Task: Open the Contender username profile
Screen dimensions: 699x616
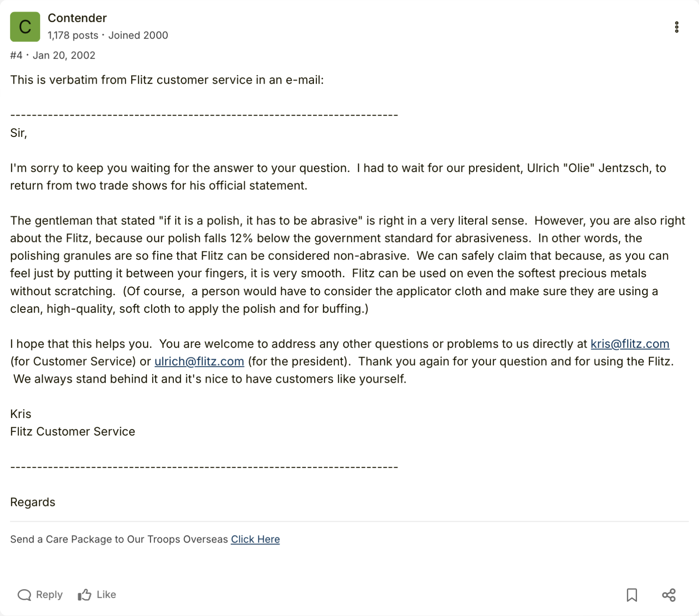Action: [x=77, y=18]
